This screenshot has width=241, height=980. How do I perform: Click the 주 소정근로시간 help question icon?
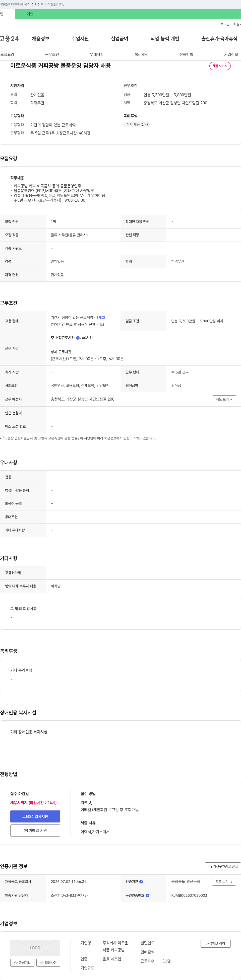coord(78,338)
